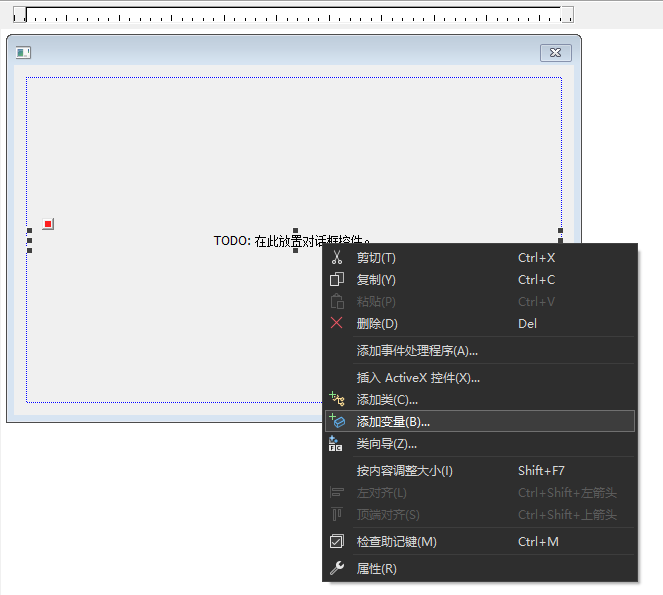Screen dimensions: 663x595
Task: Click the add class icon beside 添加类(C)
Action: (x=337, y=399)
